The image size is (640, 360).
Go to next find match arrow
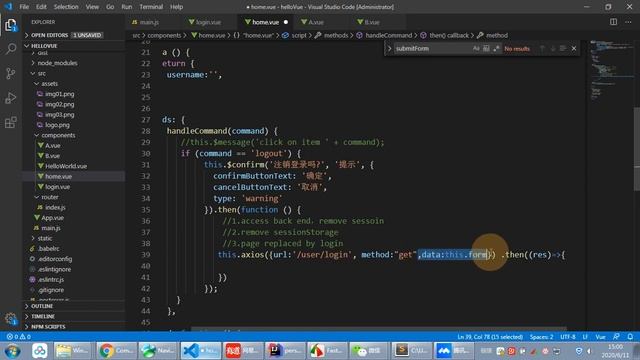point(553,49)
